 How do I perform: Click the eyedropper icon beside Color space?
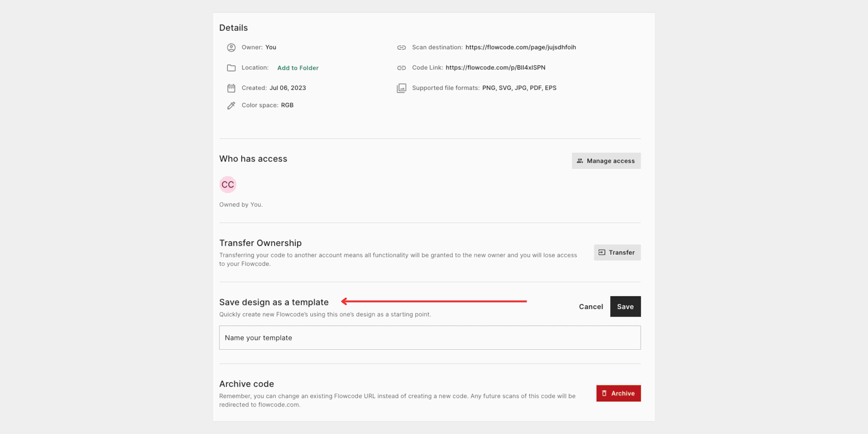pos(231,105)
